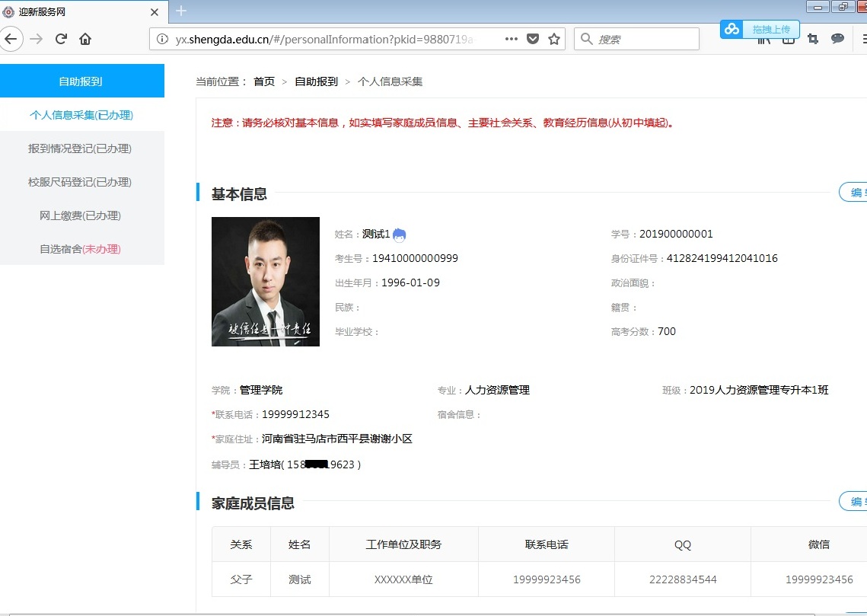Select 个人信息采集 in the sidebar

(x=81, y=115)
